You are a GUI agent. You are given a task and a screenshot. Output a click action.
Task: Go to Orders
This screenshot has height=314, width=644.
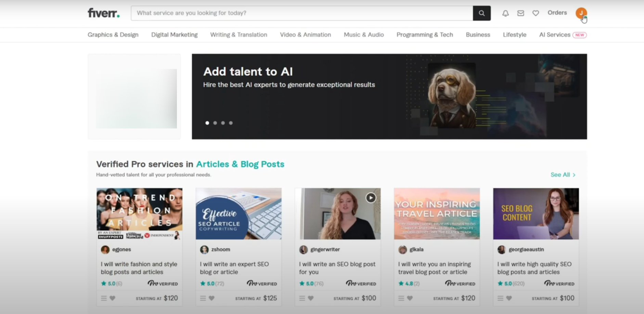557,13
